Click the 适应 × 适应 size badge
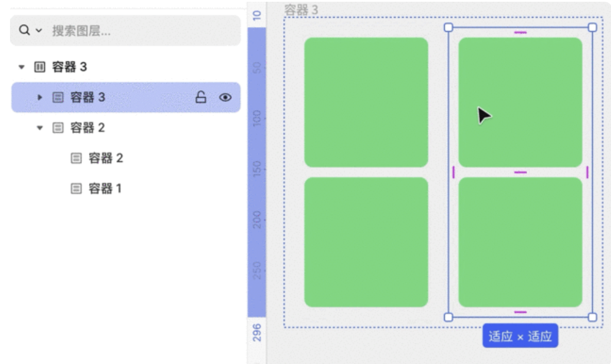Screen dimensions: 611x364 (520, 336)
